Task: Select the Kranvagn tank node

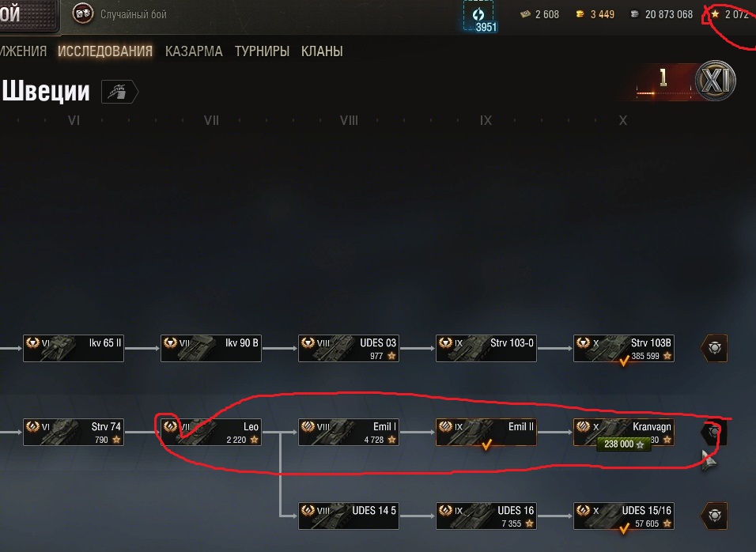Action: point(623,432)
